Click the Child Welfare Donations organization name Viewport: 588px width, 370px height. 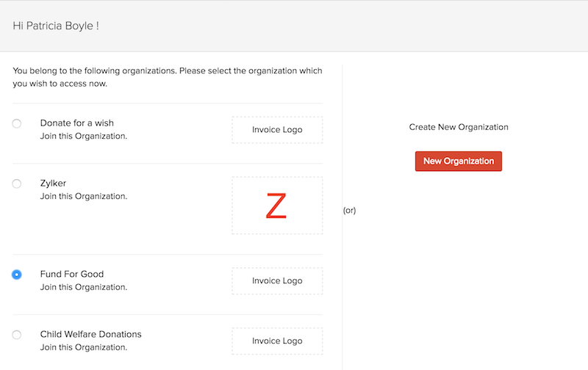90,335
